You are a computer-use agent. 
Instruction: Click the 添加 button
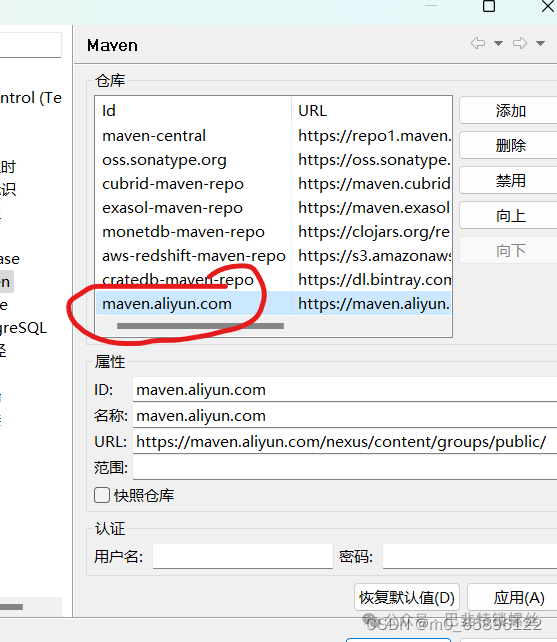[509, 111]
